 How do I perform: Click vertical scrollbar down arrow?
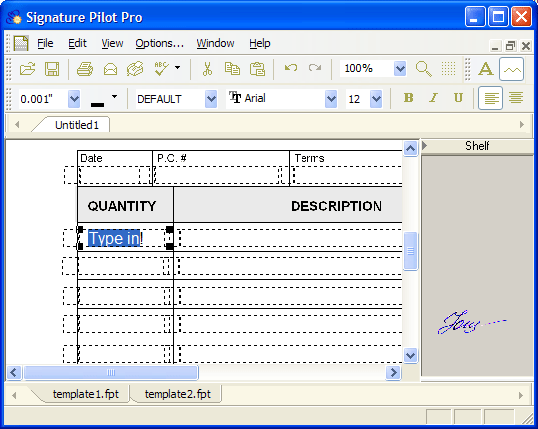pos(410,355)
